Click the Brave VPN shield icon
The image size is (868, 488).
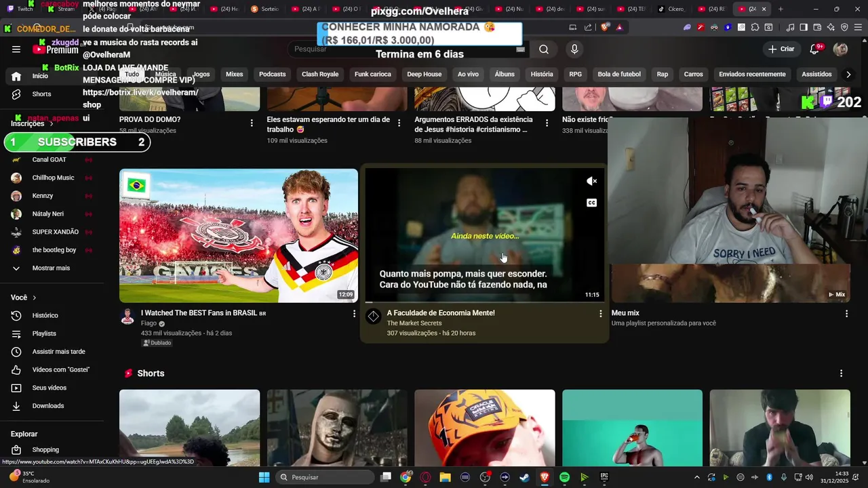844,27
